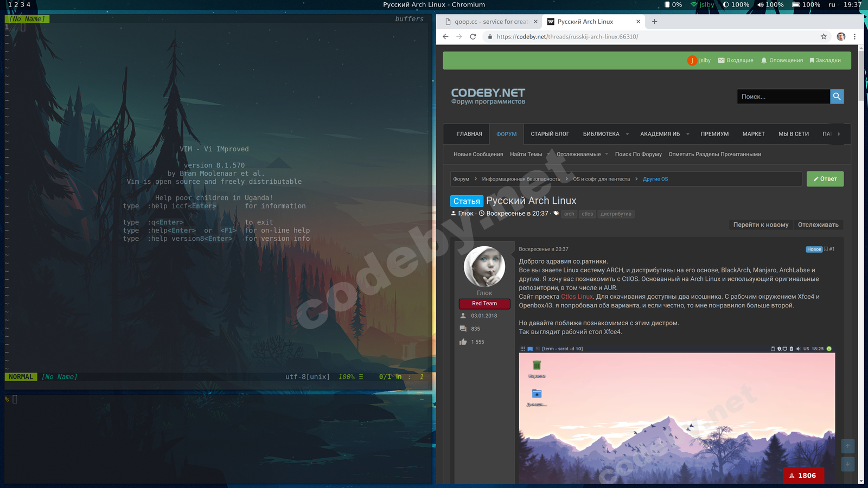Screen dimensions: 868x488
Task: Click the scroll-to-bottom arrow button
Action: [848, 464]
